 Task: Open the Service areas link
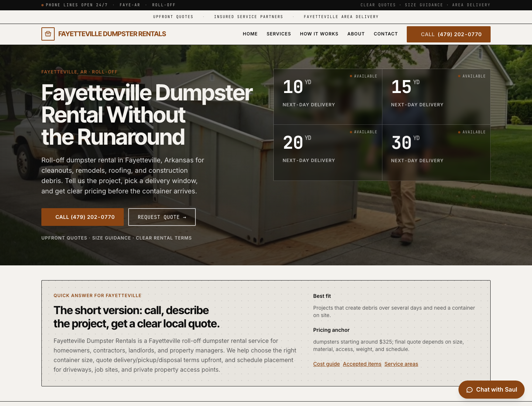pos(401,364)
